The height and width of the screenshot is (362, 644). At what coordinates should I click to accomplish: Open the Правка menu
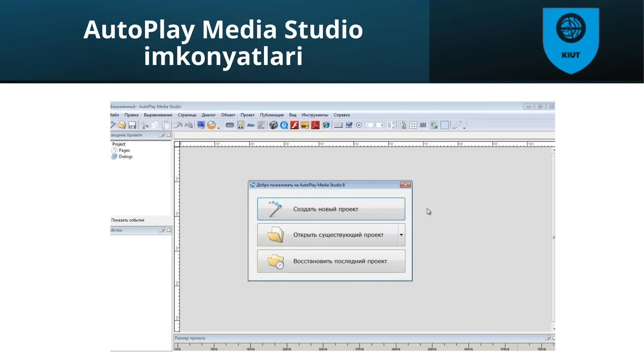click(132, 115)
